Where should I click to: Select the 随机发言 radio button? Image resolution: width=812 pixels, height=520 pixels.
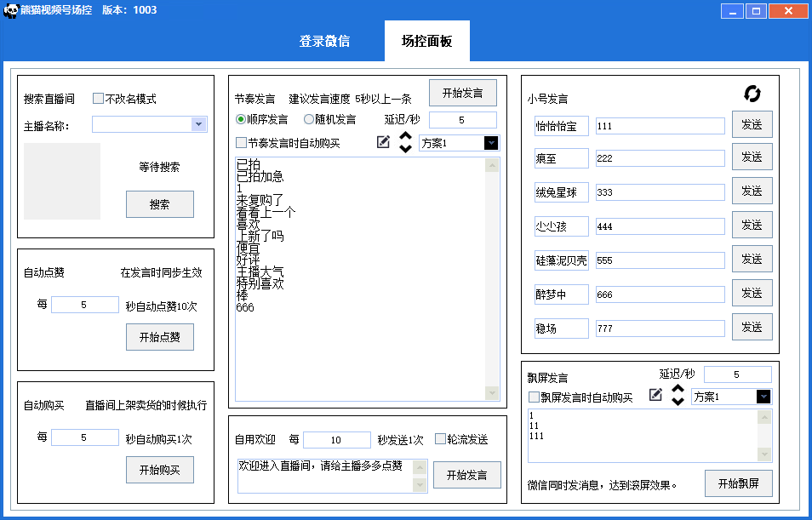[309, 120]
